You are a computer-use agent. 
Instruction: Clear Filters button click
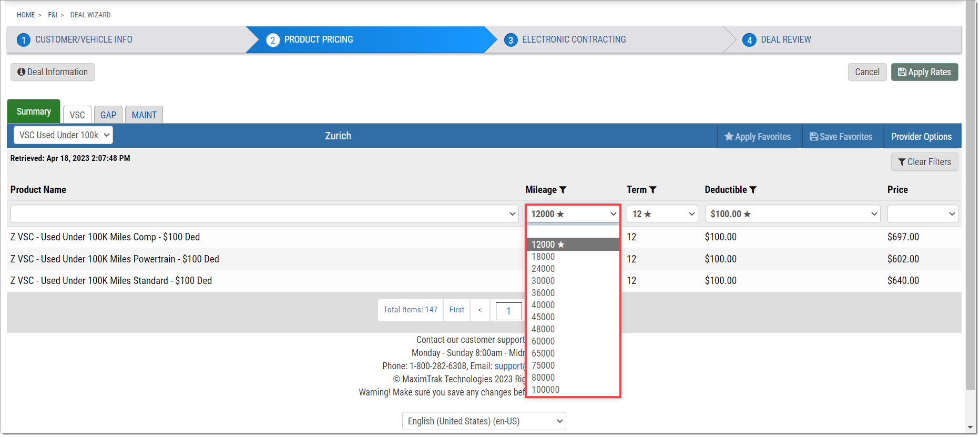click(x=924, y=162)
